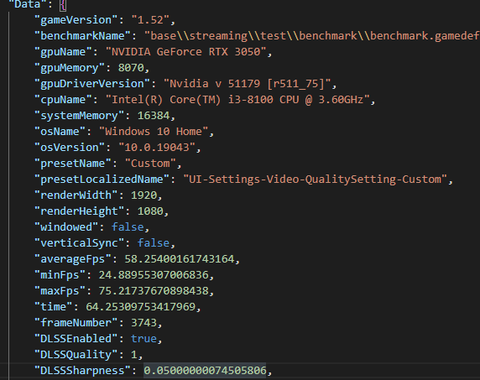Select the "Custom" preset value
This screenshot has width=480, height=380.
[150, 164]
